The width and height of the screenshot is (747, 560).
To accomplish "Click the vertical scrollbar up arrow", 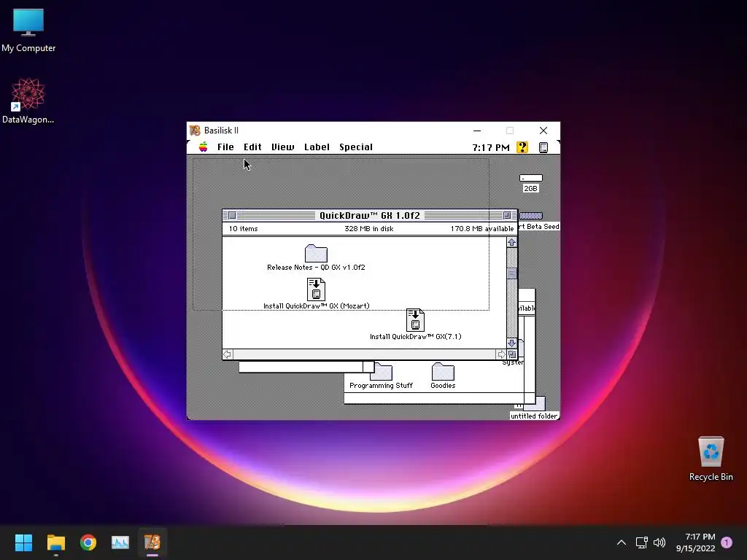I will (512, 242).
